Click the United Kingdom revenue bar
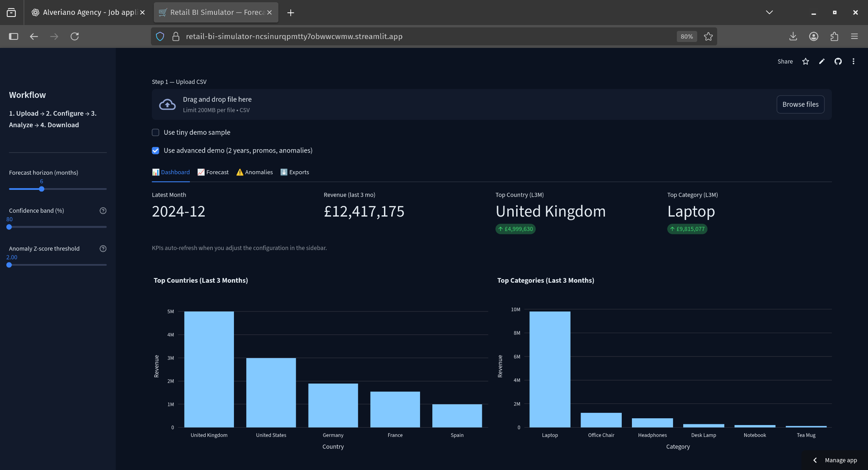This screenshot has height=470, width=868. click(x=209, y=369)
